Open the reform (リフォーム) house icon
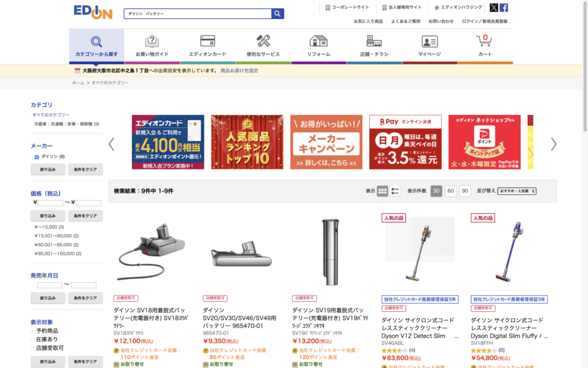The image size is (588, 368). [x=318, y=41]
